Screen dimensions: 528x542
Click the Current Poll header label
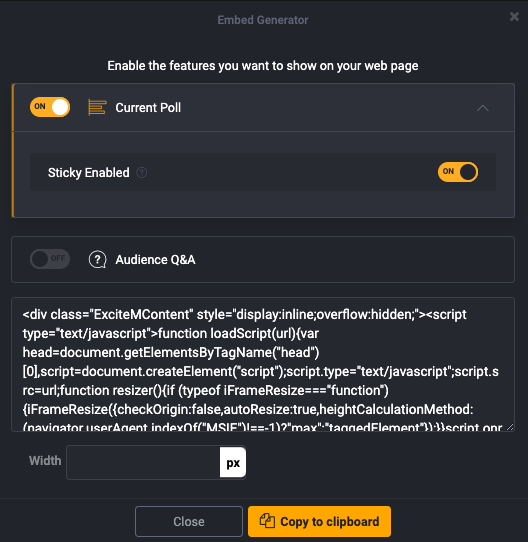pos(148,108)
